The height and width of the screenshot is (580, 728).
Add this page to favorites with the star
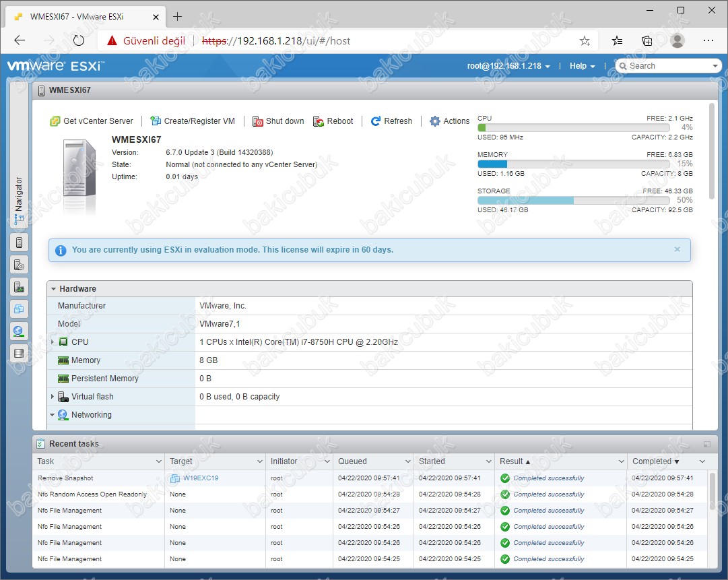[585, 41]
